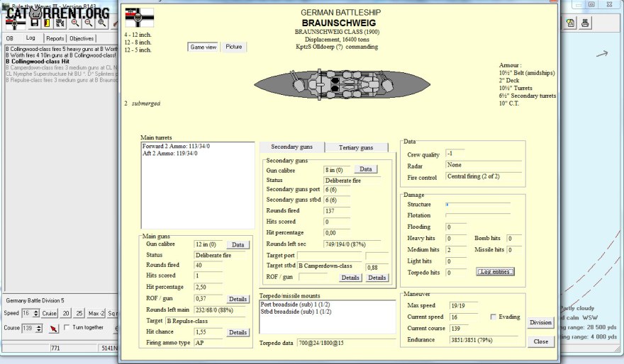Open the Reports tab
The height and width of the screenshot is (364, 624).
[55, 38]
